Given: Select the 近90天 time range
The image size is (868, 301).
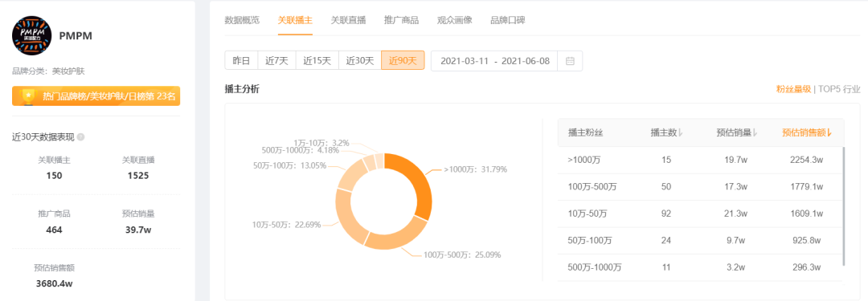Looking at the screenshot, I should 403,61.
